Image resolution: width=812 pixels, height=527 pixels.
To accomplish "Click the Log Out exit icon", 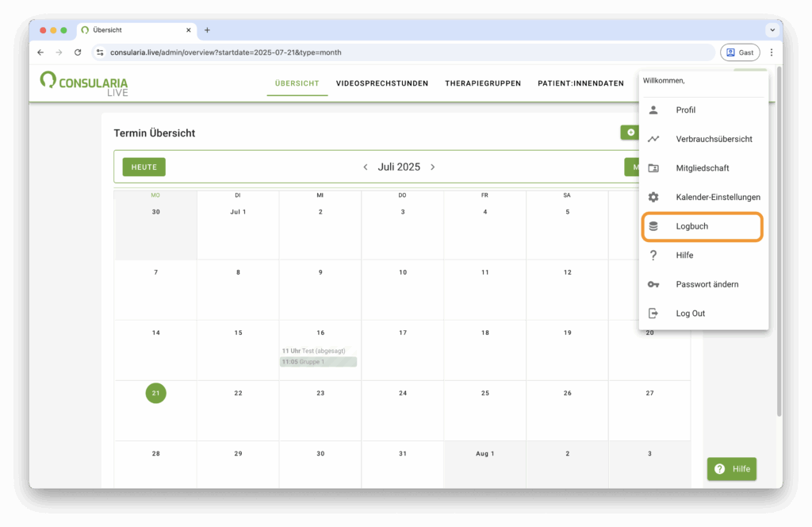I will point(653,314).
